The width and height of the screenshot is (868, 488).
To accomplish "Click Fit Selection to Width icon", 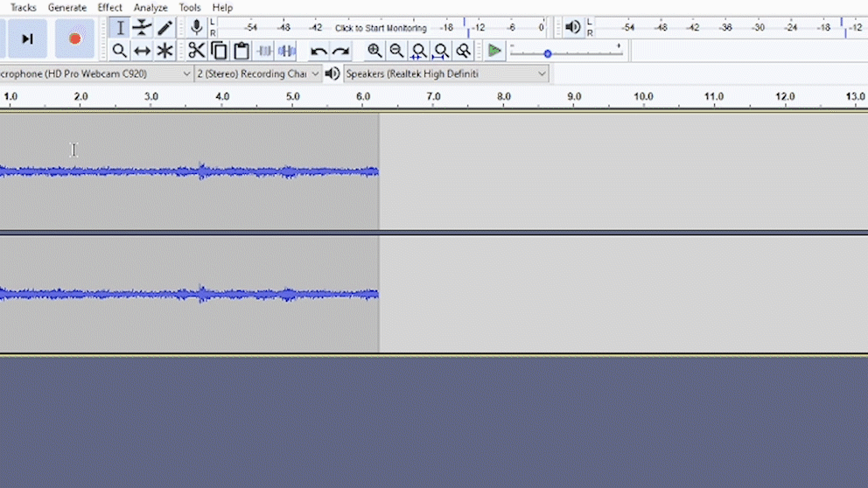I will pos(419,51).
